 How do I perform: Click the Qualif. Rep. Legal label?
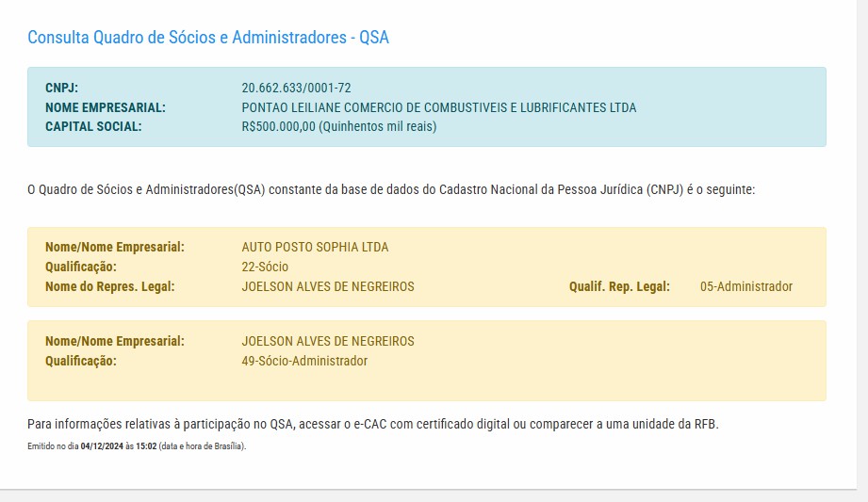tap(619, 286)
